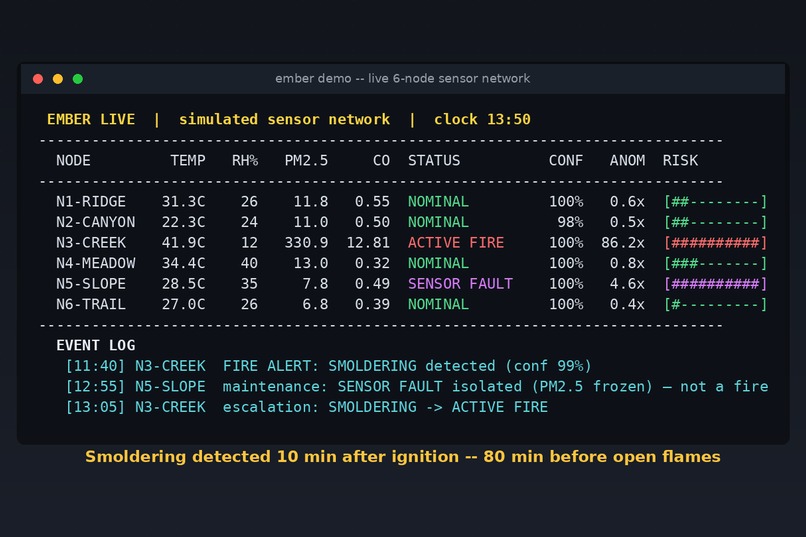This screenshot has width=806, height=537.
Task: Click the 'EVENT LOG' heading
Action: (96, 345)
